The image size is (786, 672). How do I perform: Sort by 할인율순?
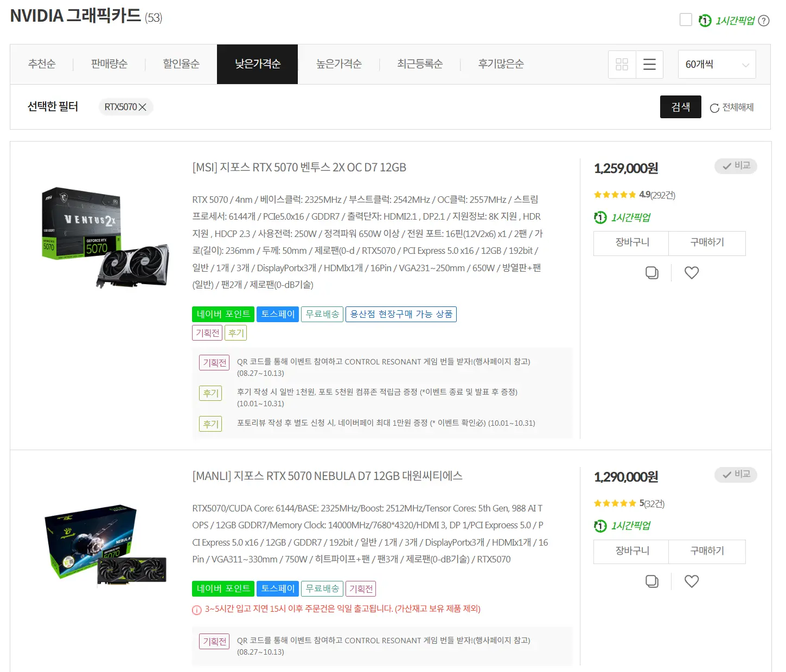pos(181,64)
